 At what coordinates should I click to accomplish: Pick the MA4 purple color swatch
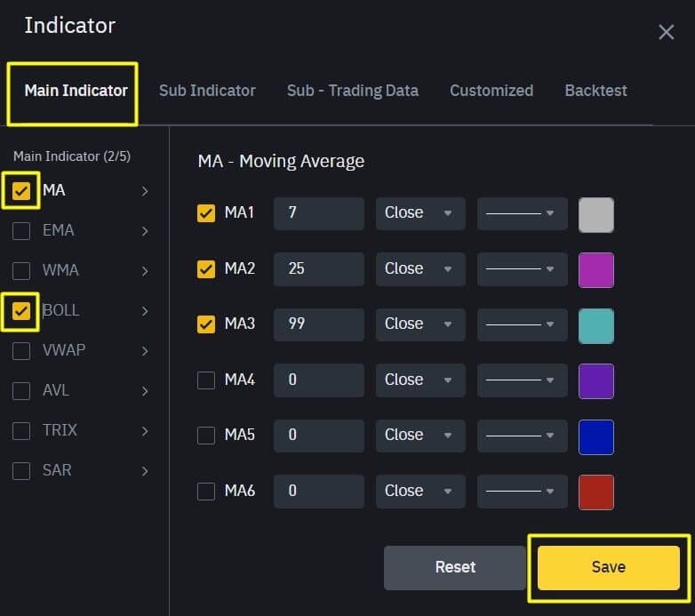(596, 381)
